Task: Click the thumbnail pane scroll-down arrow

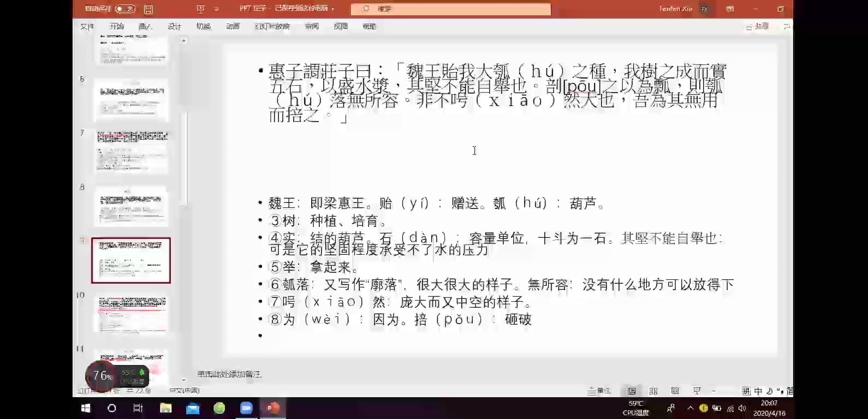Action: [184, 380]
